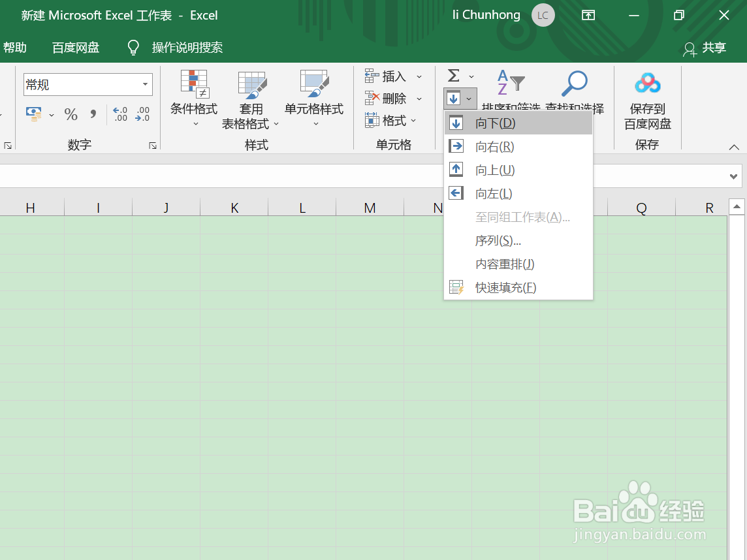This screenshot has height=560, width=747.
Task: Select column L header
Action: pos(302,208)
